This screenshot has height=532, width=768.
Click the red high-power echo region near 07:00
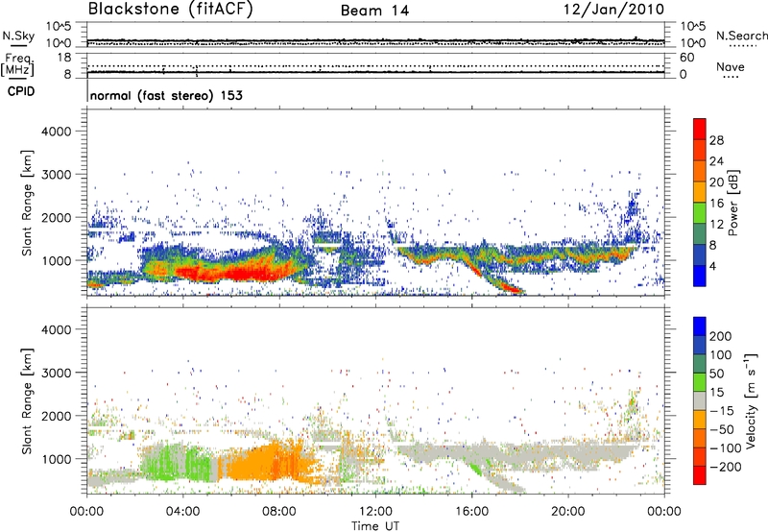tap(254, 272)
